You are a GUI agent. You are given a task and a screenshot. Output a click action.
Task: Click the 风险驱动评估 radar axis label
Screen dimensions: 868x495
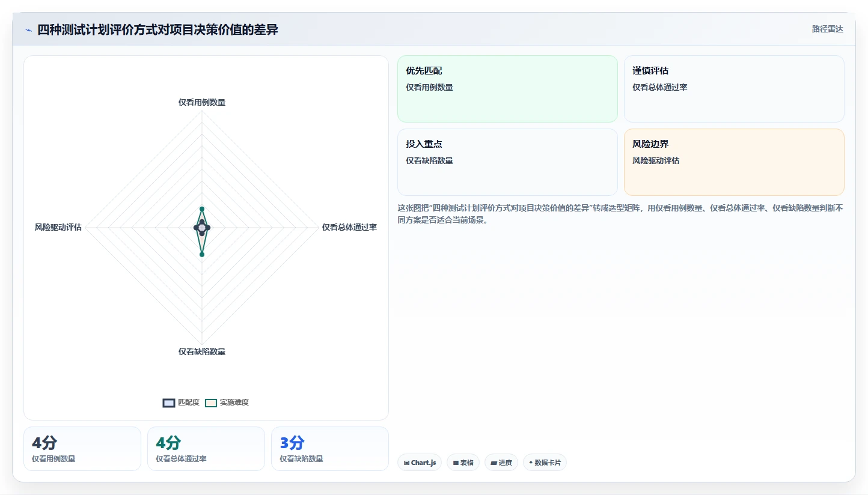pyautogui.click(x=58, y=227)
